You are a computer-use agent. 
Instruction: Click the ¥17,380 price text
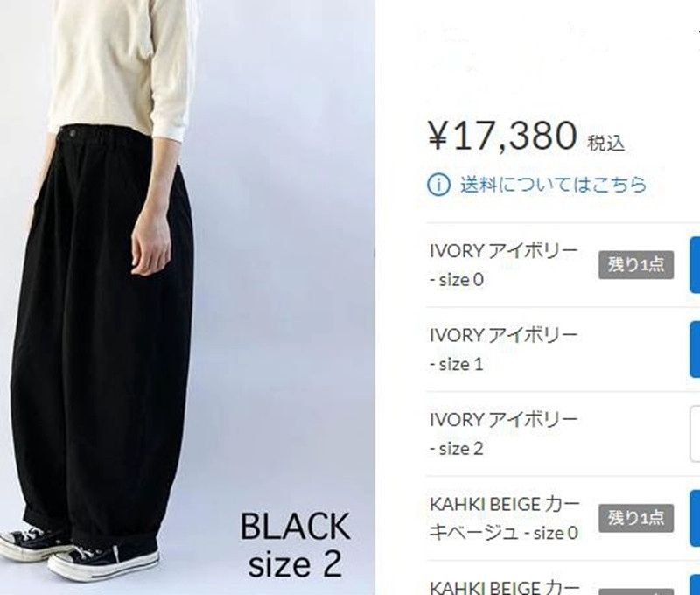[502, 136]
